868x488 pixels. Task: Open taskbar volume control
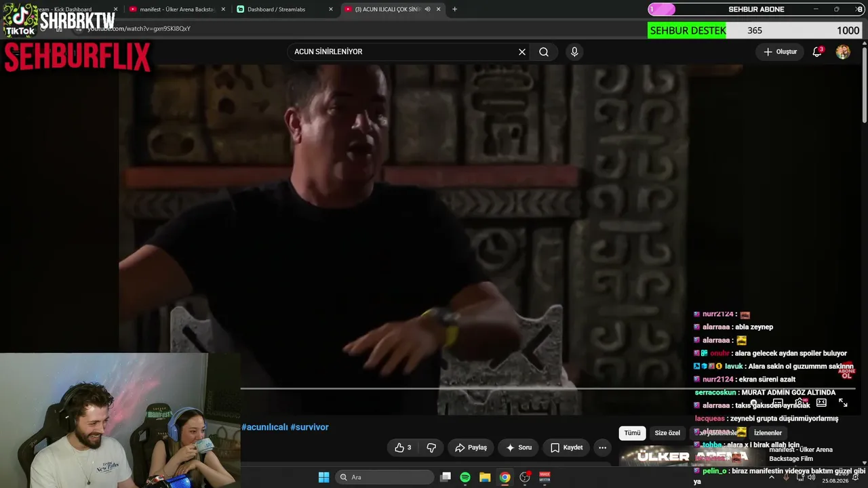click(x=811, y=477)
